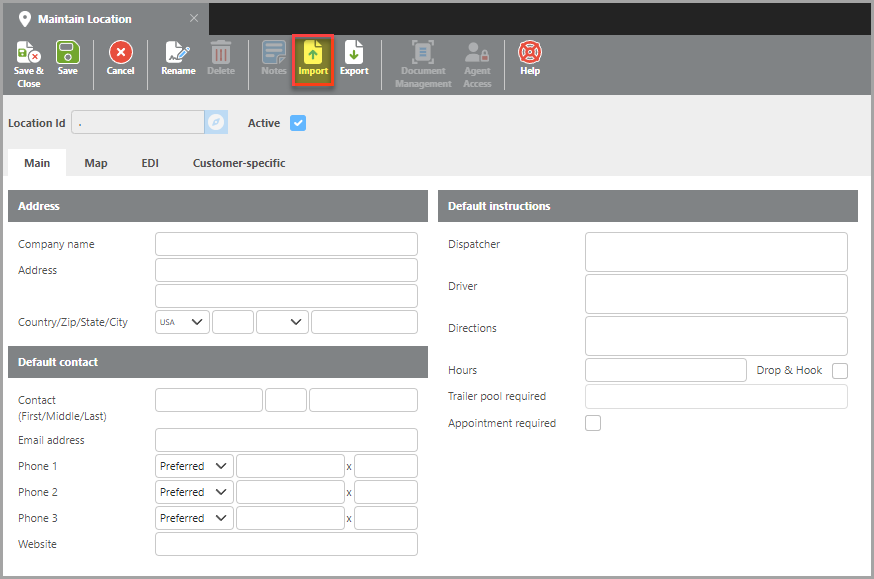This screenshot has width=874, height=579.
Task: Open the Phone 1 Preferred dropdown
Action: [x=195, y=466]
